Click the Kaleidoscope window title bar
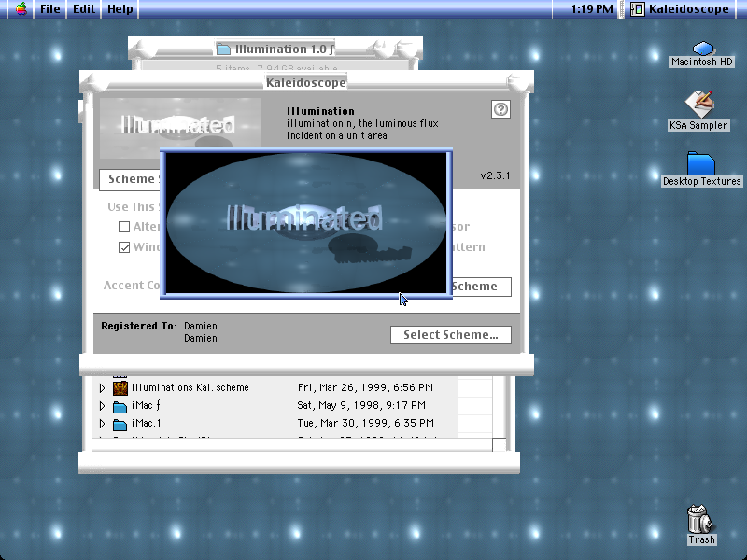The image size is (747, 560). click(x=306, y=82)
